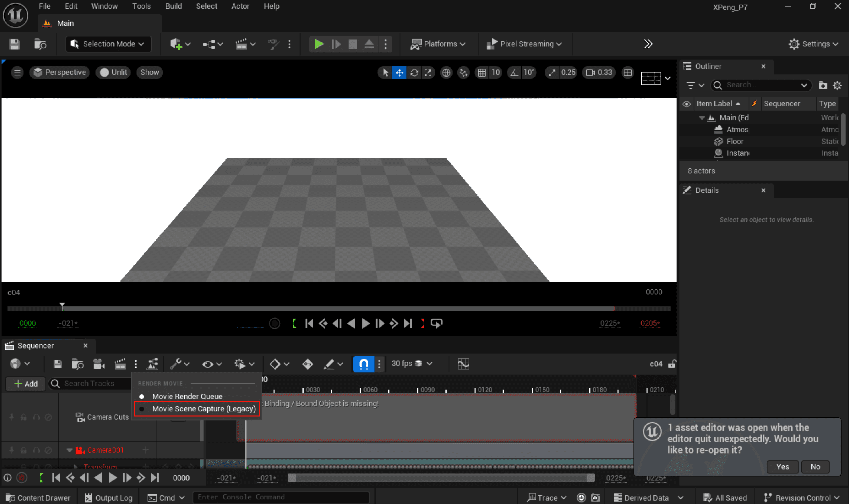Image resolution: width=849 pixels, height=504 pixels.
Task: Click viewport scrub bar playhead marker
Action: [62, 307]
